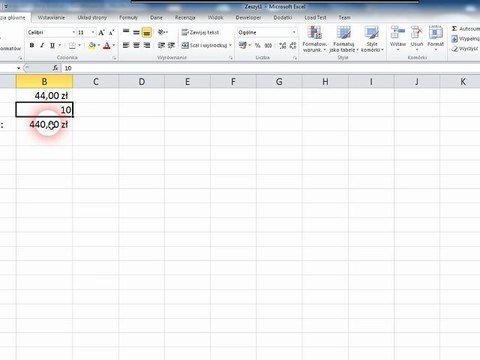Click the accounting number format icon
This screenshot has width=480, height=360.
243,45
